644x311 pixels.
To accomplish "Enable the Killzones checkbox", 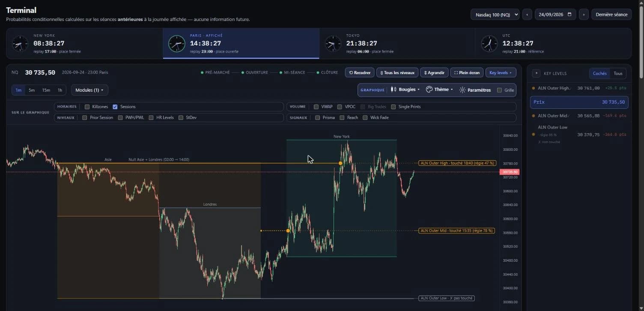I will coord(87,107).
